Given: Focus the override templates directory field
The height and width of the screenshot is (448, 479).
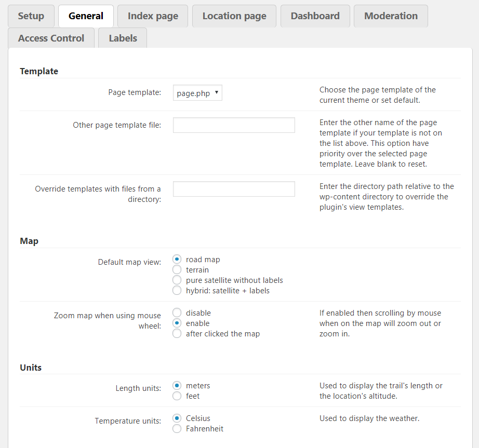Looking at the screenshot, I should click(234, 189).
